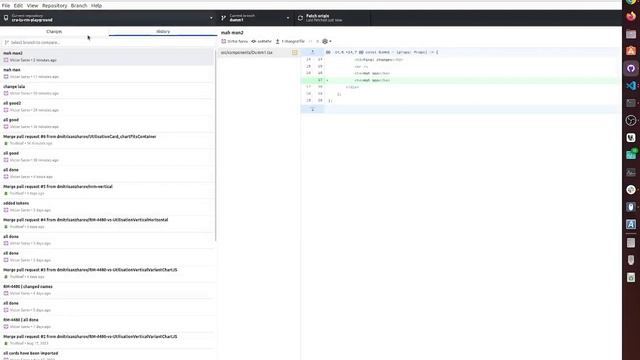Screen dimensions: 640x360
Task: Click the 1 changed file indicator
Action: pos(290,41)
